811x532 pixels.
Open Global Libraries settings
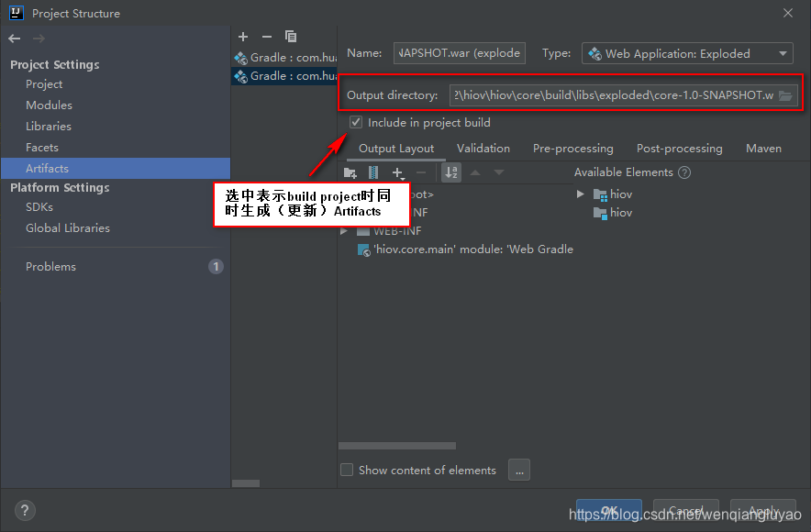click(68, 228)
